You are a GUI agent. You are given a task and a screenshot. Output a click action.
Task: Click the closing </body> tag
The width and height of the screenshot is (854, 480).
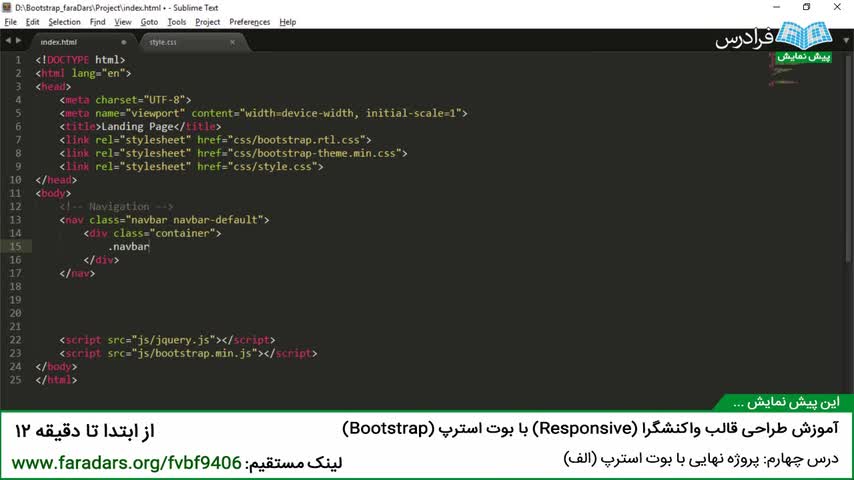coord(56,367)
